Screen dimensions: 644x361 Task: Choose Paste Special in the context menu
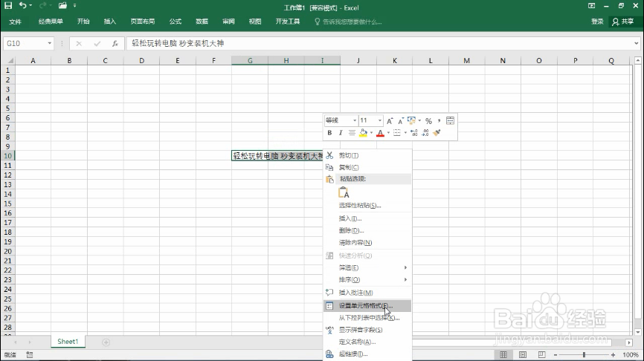pos(367,206)
